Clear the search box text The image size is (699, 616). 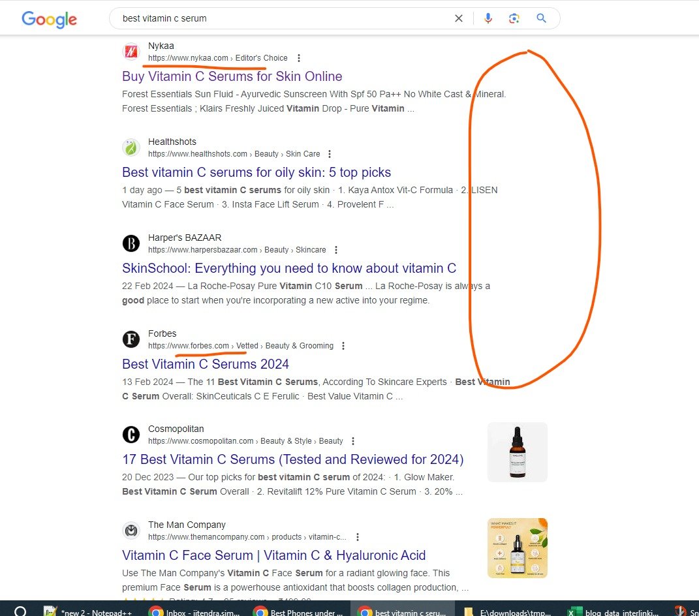click(x=458, y=18)
